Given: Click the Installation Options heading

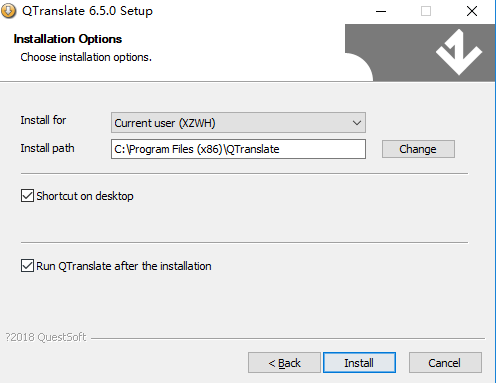Looking at the screenshot, I should click(x=68, y=39).
